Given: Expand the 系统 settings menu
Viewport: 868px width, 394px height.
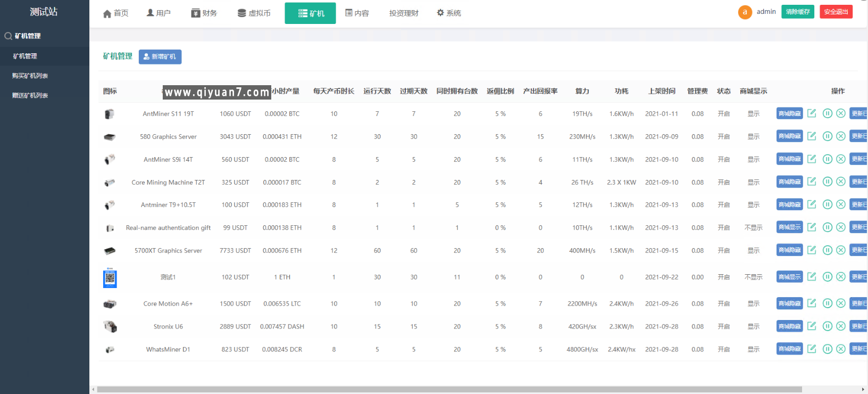Looking at the screenshot, I should coord(449,13).
